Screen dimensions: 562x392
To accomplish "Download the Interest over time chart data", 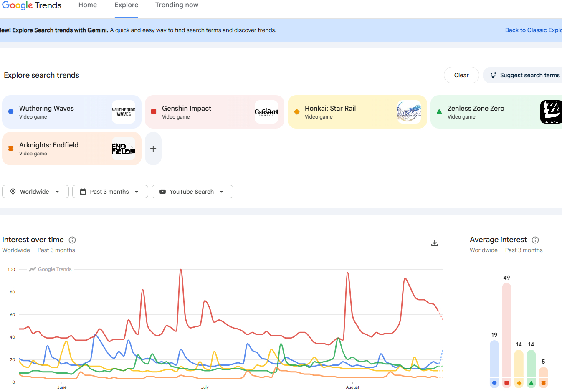I will [x=435, y=243].
